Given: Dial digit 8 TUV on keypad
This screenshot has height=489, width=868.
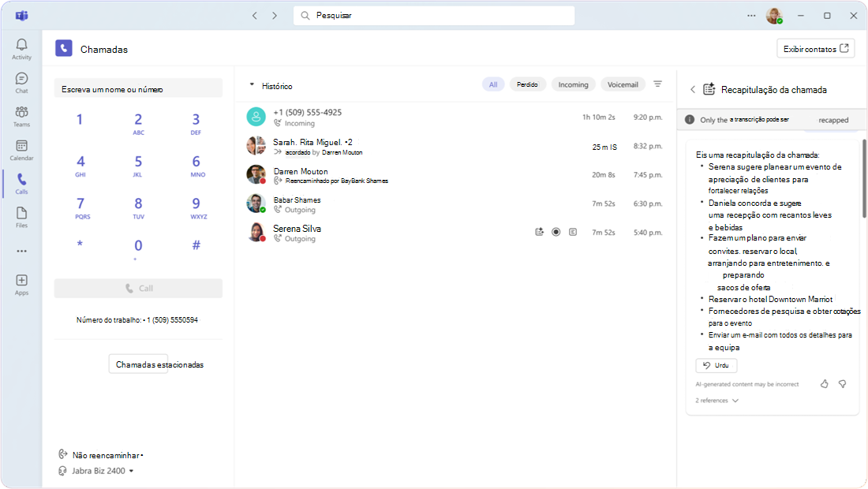Looking at the screenshot, I should 138,207.
